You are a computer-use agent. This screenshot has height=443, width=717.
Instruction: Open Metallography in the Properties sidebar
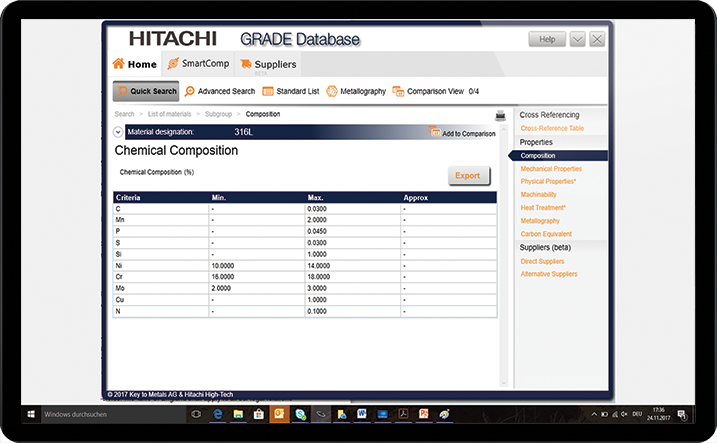click(x=540, y=221)
